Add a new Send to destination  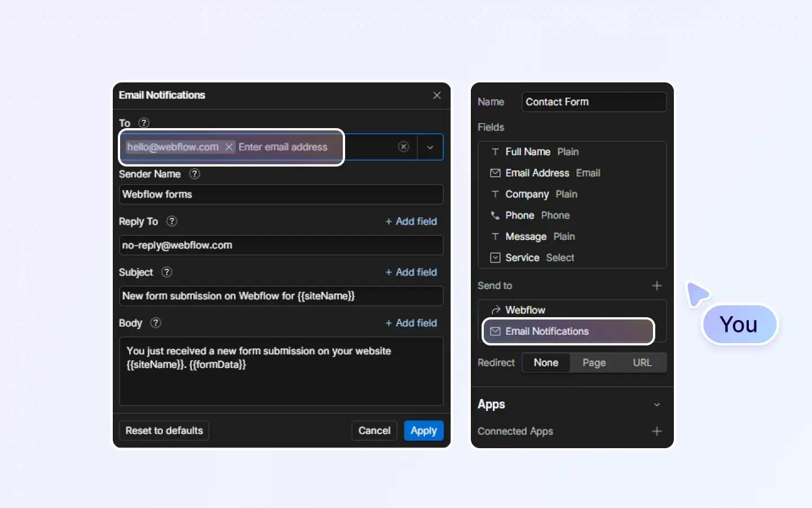(657, 286)
